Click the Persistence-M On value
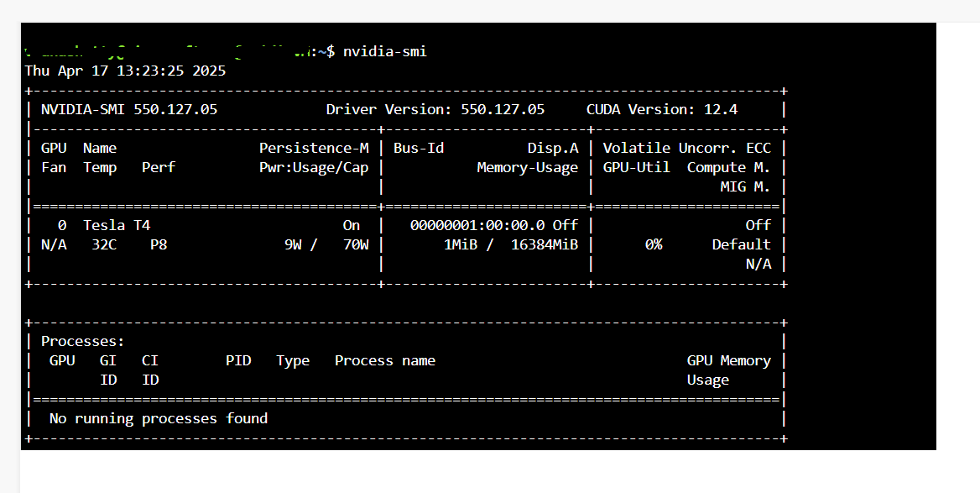Viewport: 980px width, 493px height. tap(352, 225)
